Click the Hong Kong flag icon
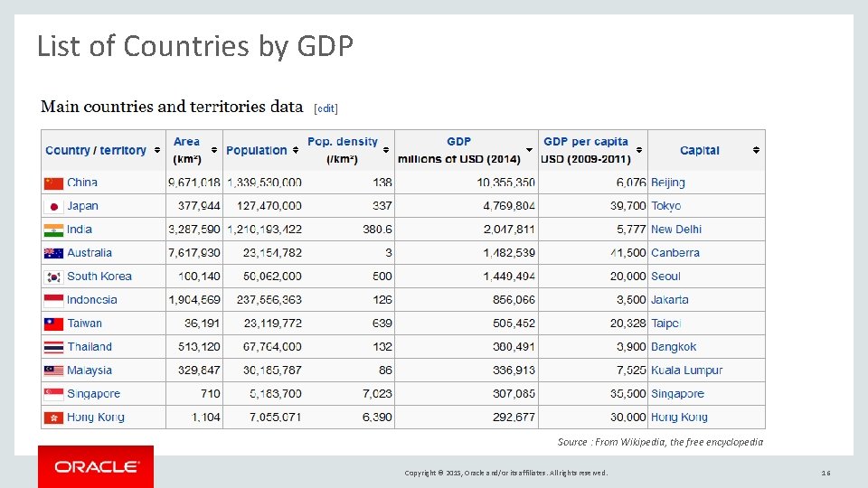The width and height of the screenshot is (868, 488). (53, 418)
